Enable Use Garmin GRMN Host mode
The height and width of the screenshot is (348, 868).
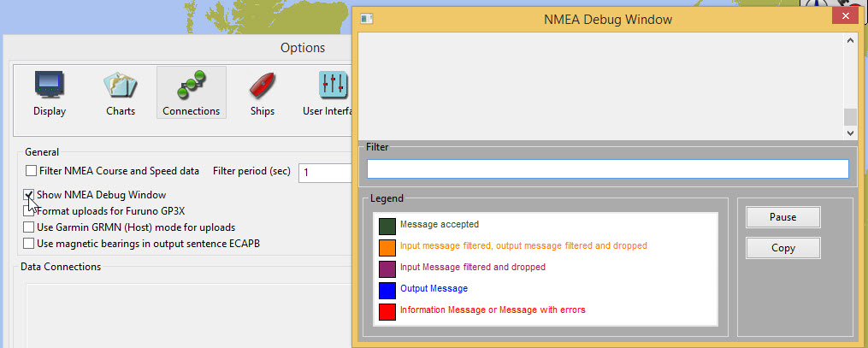tap(31, 227)
